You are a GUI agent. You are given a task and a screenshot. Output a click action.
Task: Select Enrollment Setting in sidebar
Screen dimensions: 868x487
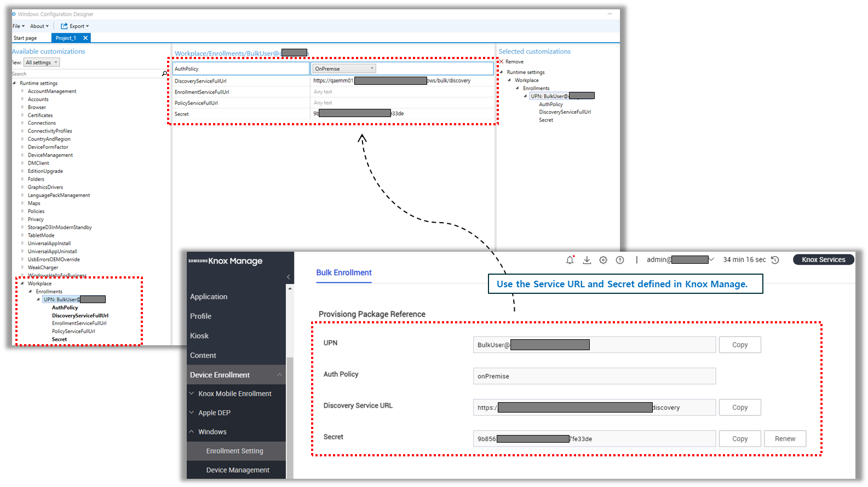236,451
